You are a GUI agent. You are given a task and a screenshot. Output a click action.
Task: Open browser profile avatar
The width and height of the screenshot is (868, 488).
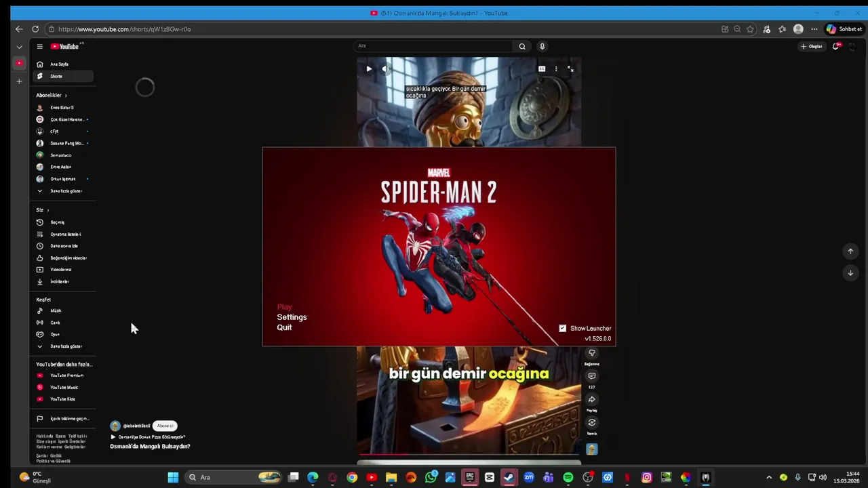[x=798, y=29]
